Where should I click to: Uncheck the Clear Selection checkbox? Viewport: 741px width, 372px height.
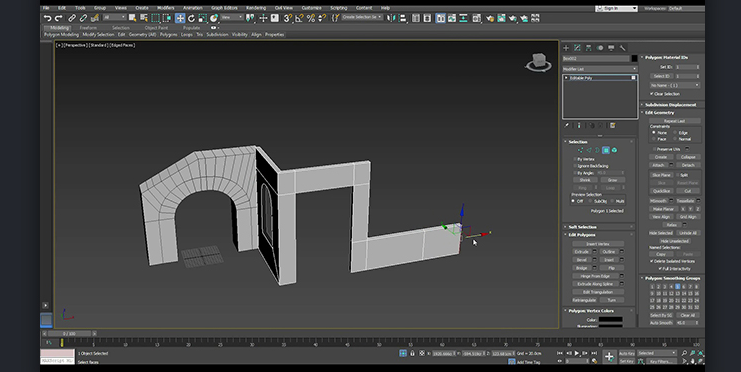tap(652, 94)
